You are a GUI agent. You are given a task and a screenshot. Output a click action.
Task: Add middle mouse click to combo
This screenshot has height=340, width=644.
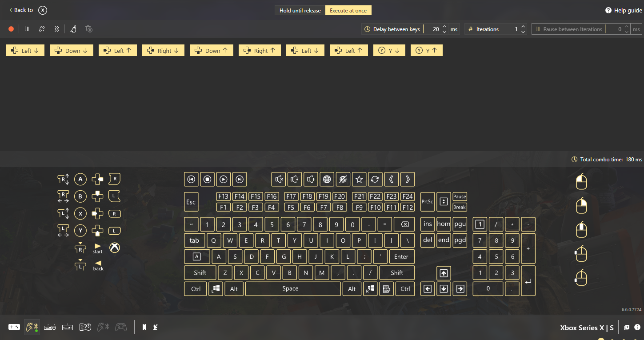[x=581, y=229]
